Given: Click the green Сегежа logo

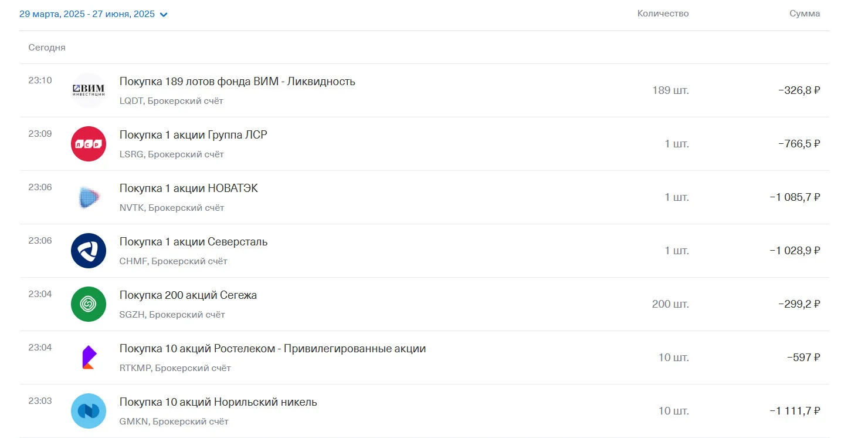Looking at the screenshot, I should tap(89, 304).
